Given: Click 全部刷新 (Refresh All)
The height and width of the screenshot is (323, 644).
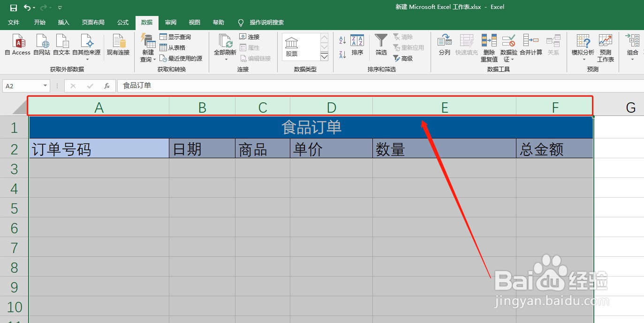Looking at the screenshot, I should pos(224,46).
